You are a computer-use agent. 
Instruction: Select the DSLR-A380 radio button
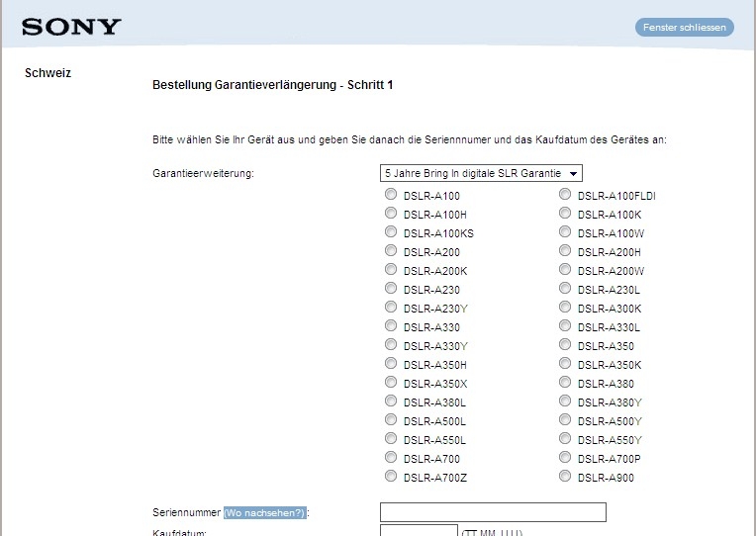pyautogui.click(x=565, y=383)
